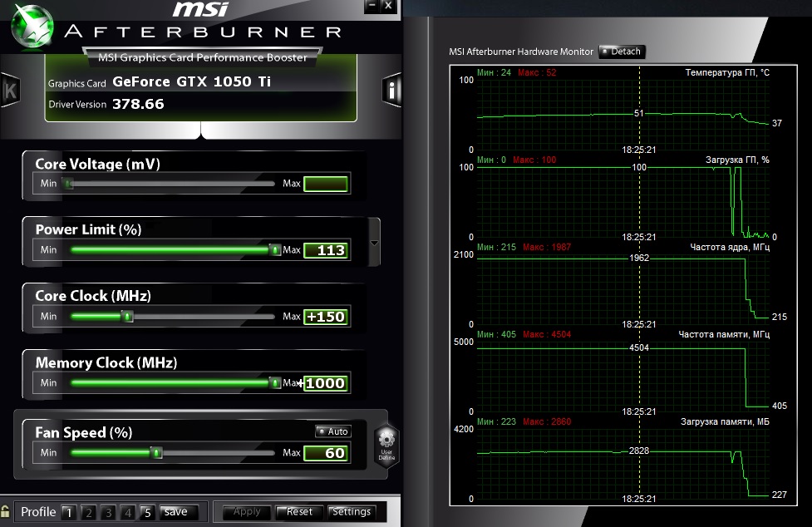
Task: Click the Memory Clock value field showing +1000
Action: coord(326,383)
